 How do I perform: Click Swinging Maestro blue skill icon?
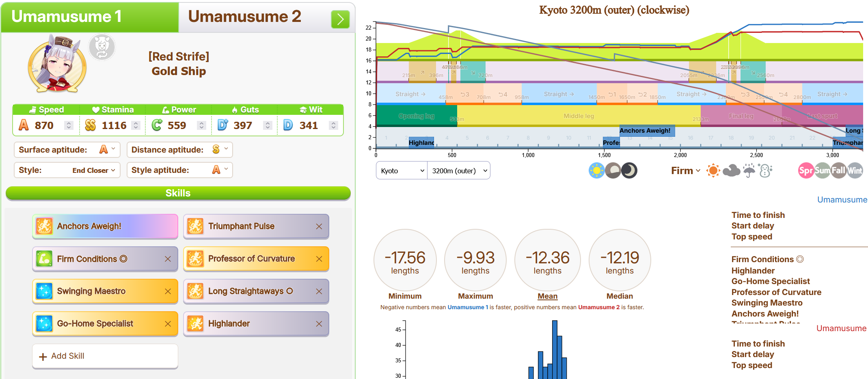44,291
